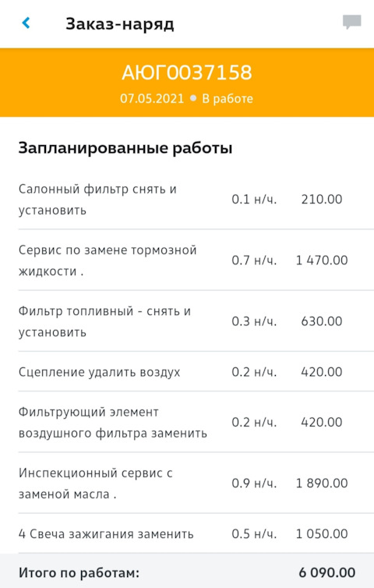Image resolution: width=374 pixels, height=588 pixels.
Task: Open the chat message icon
Action: (352, 22)
